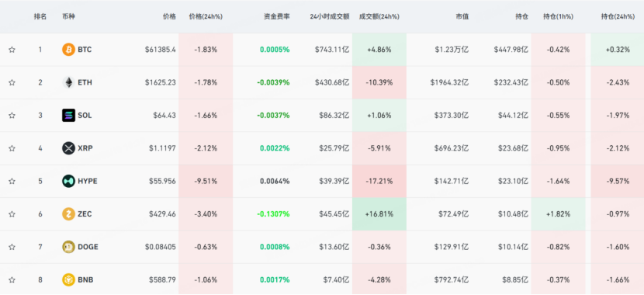
Task: Click HYPE funding rate 0.0064%
Action: pyautogui.click(x=275, y=181)
